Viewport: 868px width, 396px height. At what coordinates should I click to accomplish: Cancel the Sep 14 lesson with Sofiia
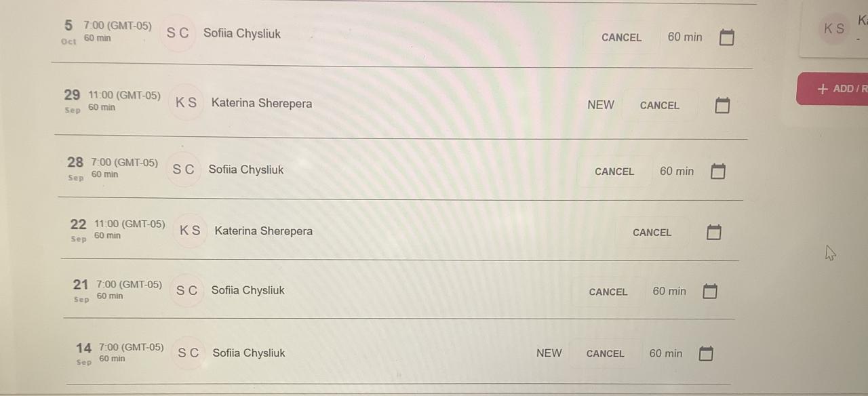[605, 353]
